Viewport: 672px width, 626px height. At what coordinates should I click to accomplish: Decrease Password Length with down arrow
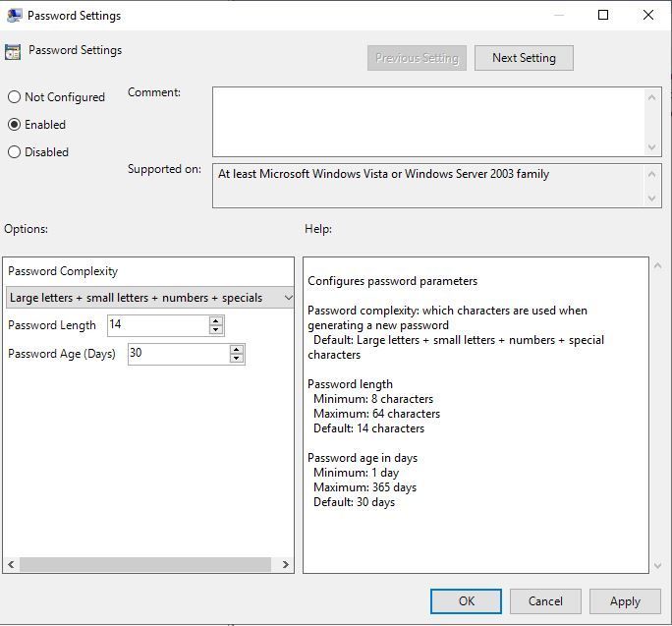pos(216,330)
